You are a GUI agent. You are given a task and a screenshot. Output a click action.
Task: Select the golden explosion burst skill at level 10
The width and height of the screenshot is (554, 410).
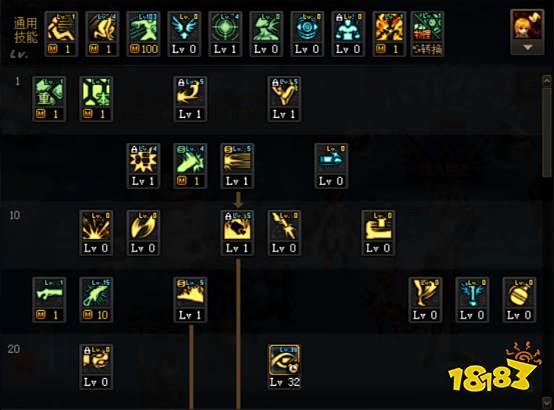point(96,233)
